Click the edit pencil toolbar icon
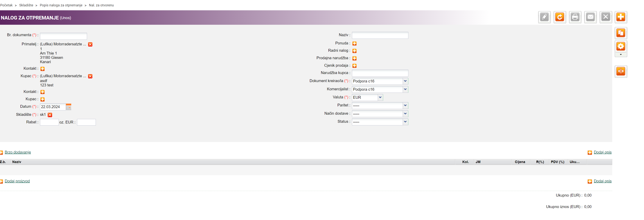The width and height of the screenshot is (644, 220). coord(544,17)
